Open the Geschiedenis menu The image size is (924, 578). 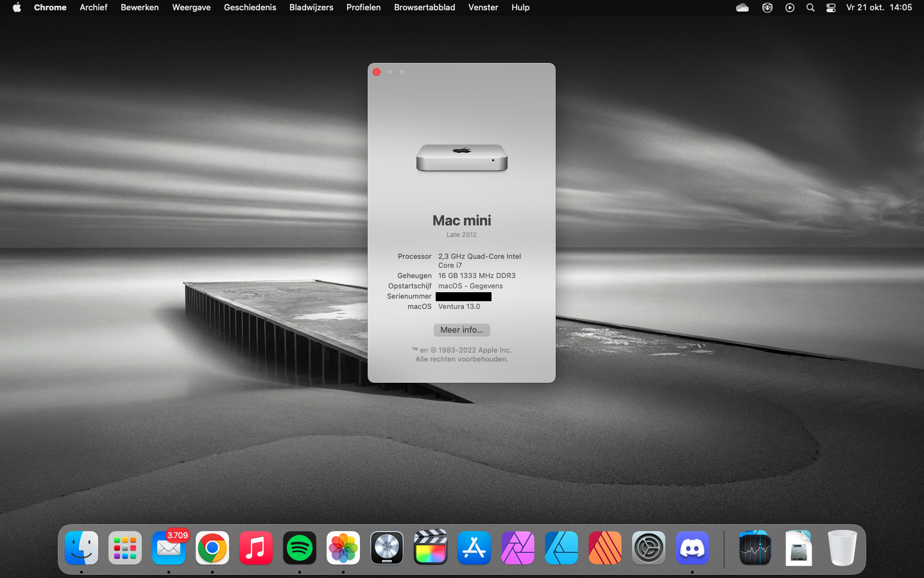[x=250, y=8]
